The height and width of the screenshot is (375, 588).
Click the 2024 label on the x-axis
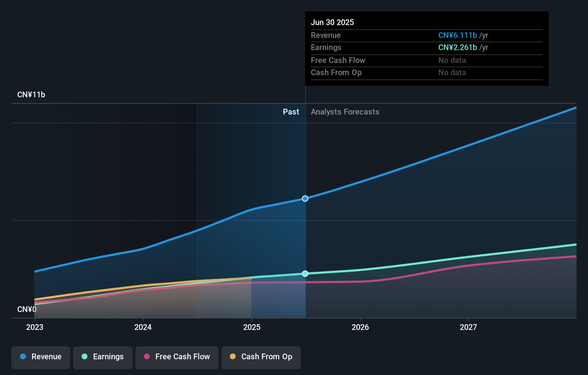pos(143,327)
